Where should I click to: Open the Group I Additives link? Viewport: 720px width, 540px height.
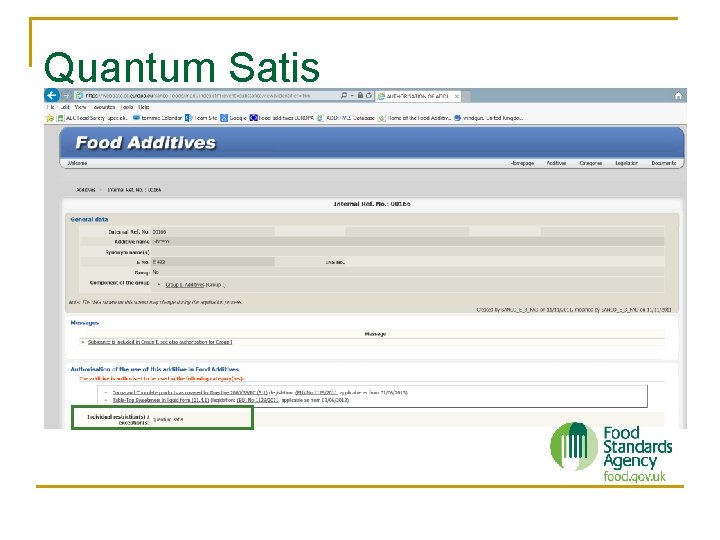coord(185,285)
